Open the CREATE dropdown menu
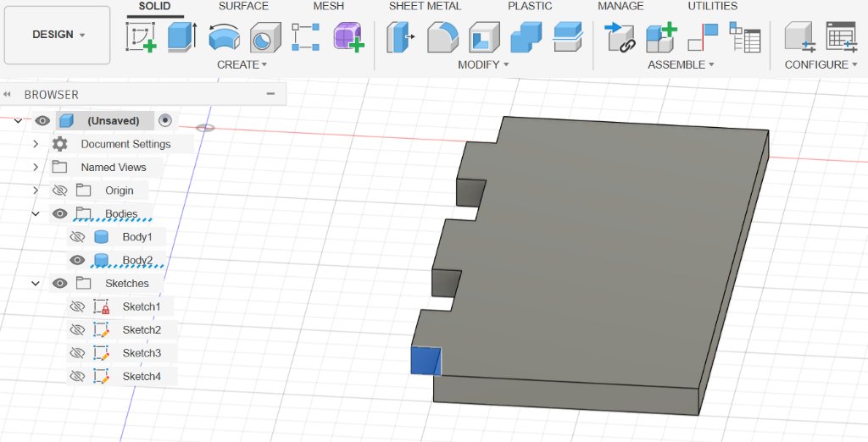Viewport: 868px width, 442px height. click(242, 64)
